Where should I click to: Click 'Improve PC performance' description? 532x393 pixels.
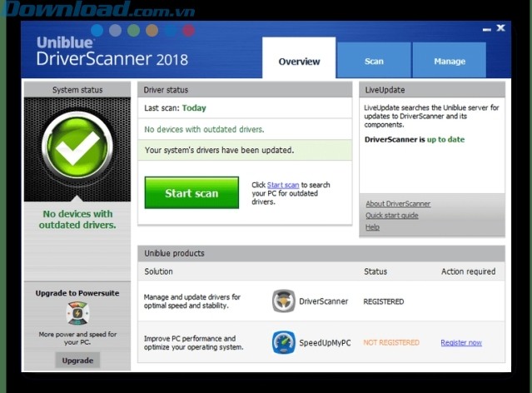193,343
